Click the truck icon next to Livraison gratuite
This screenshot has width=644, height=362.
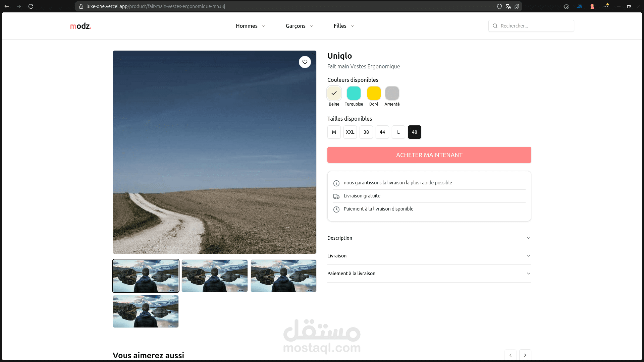[336, 196]
